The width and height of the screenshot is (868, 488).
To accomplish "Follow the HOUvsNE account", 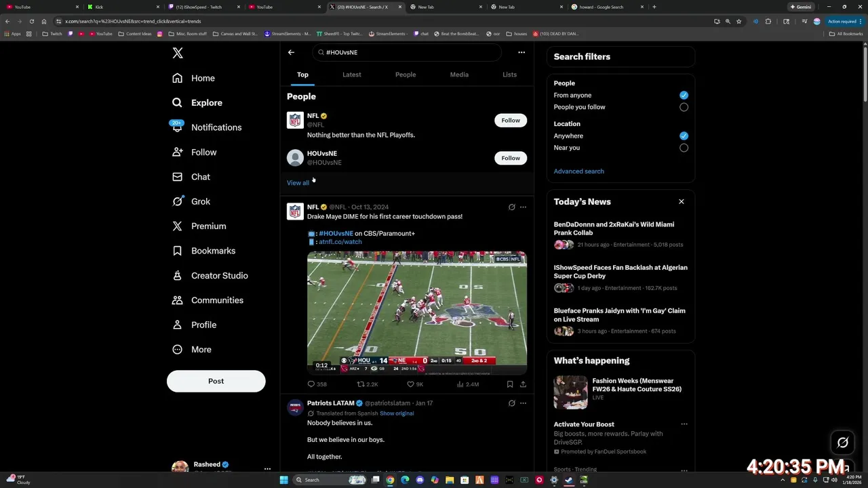I will point(511,158).
